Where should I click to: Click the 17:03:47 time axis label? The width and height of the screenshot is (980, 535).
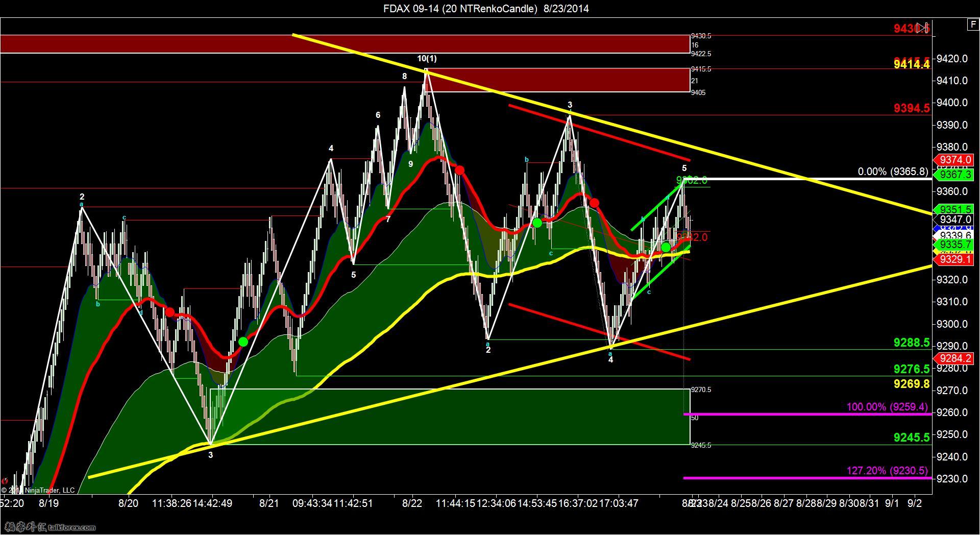click(619, 503)
